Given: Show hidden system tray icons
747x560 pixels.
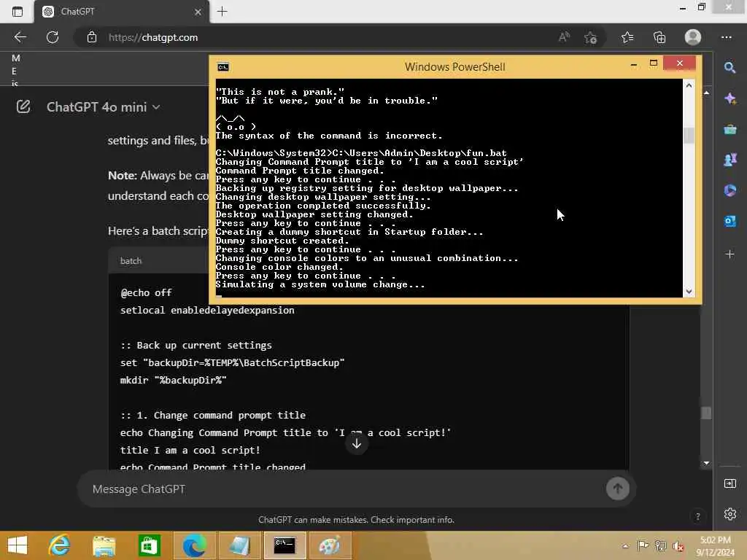Looking at the screenshot, I should point(625,546).
